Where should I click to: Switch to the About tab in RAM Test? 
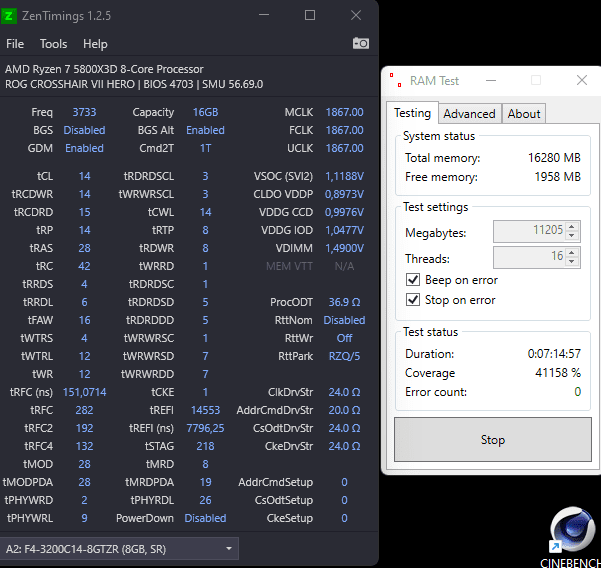click(x=524, y=114)
